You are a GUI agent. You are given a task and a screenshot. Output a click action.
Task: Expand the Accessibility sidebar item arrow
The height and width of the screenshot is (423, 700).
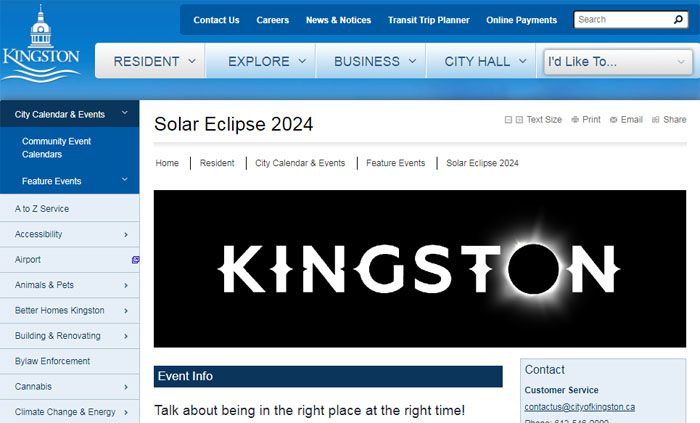pyautogui.click(x=125, y=235)
